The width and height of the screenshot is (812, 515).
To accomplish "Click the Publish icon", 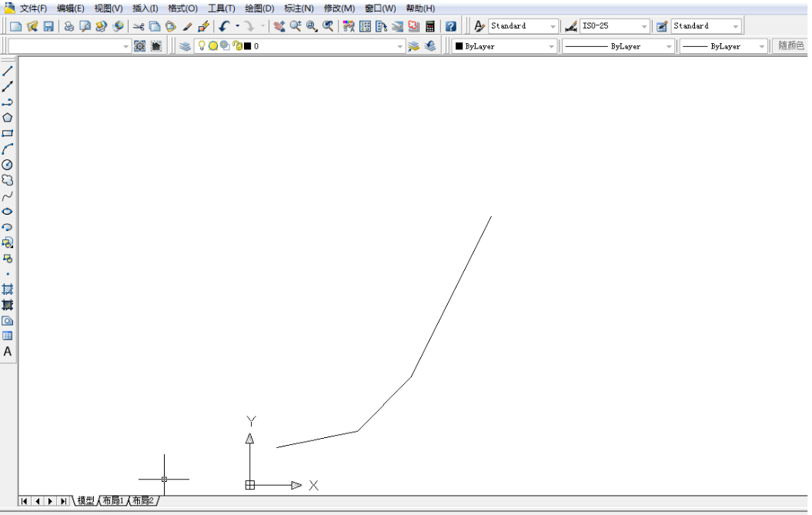I will [101, 26].
